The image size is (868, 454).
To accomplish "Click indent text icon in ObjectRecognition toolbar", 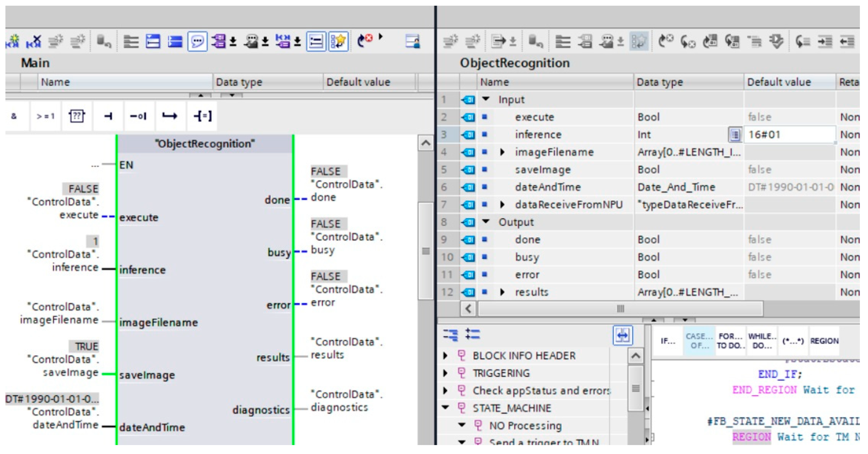I will pos(825,41).
